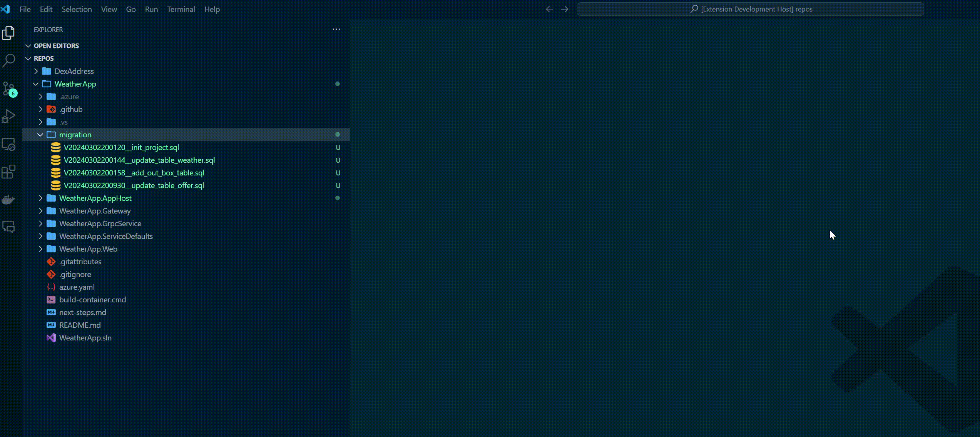The height and width of the screenshot is (437, 980).
Task: Collapse the migration folder
Action: [40, 135]
